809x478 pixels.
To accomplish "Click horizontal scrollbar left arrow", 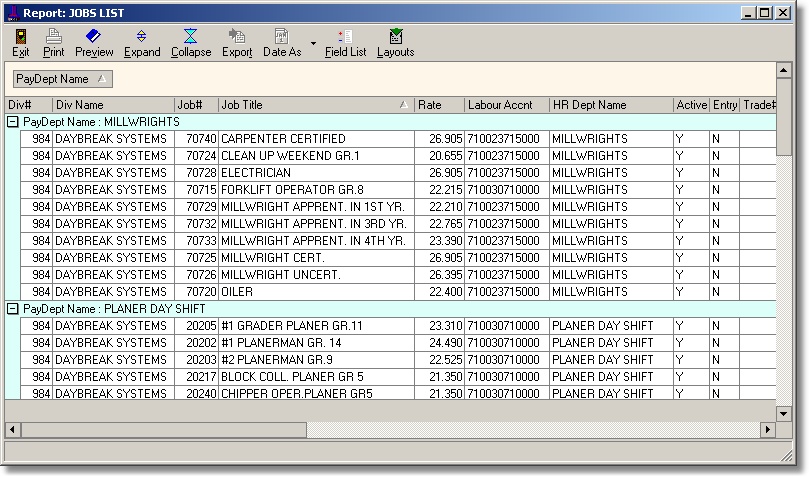I will [13, 429].
